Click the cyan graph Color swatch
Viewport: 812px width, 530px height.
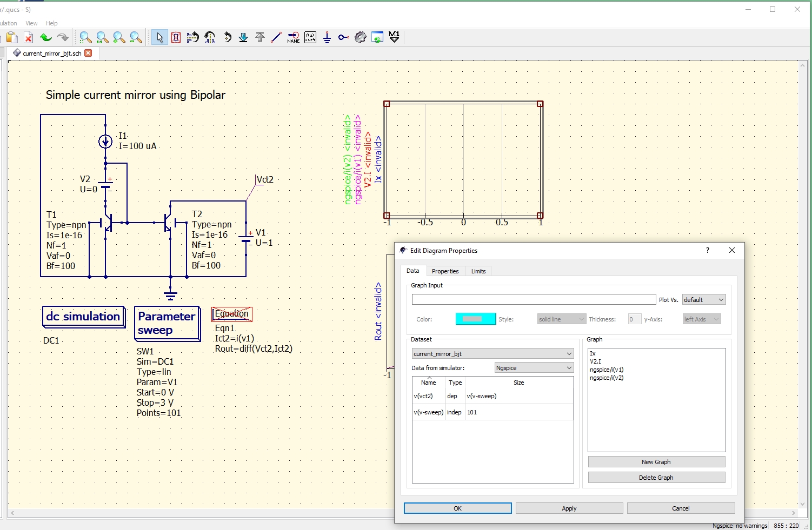(x=476, y=319)
